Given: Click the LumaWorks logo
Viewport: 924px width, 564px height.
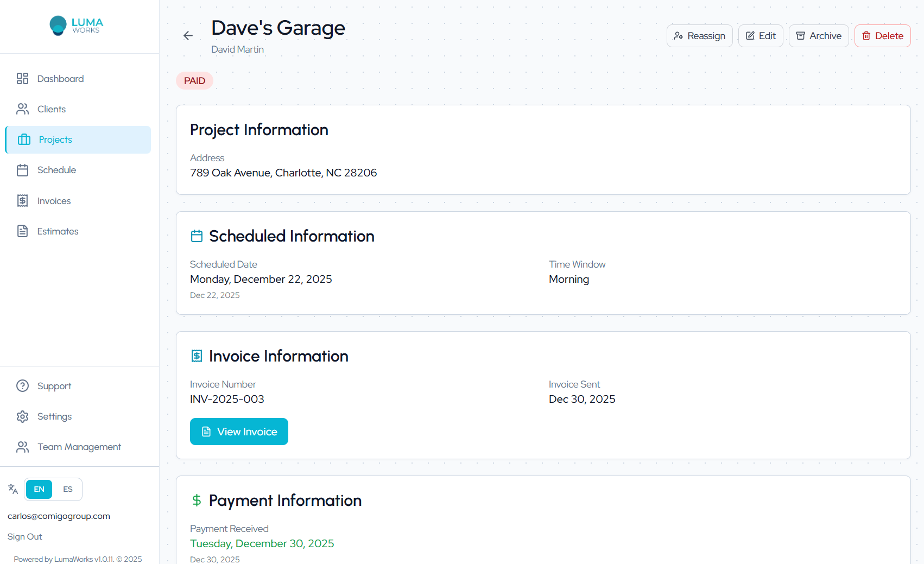Looking at the screenshot, I should 75,26.
